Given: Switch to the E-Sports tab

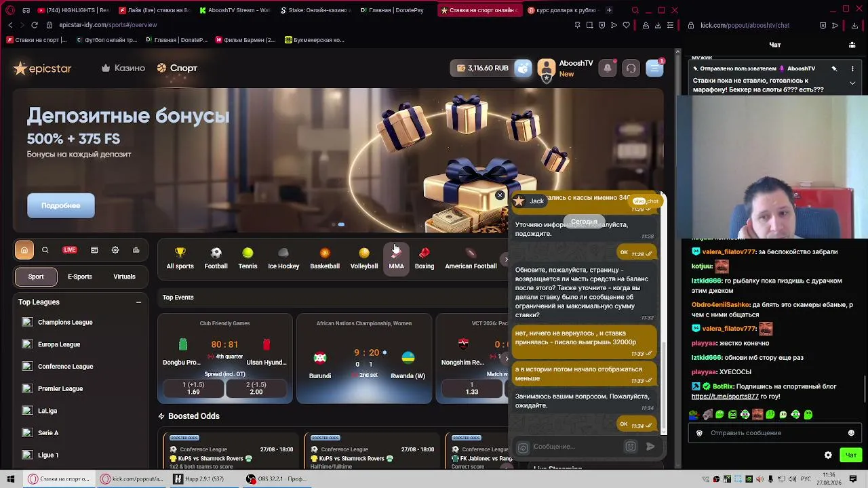Looking at the screenshot, I should tap(80, 277).
